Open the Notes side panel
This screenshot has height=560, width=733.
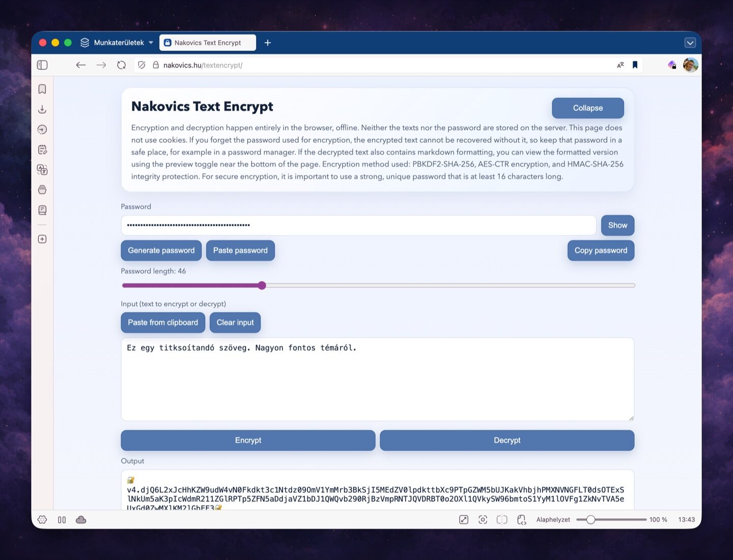tap(42, 150)
